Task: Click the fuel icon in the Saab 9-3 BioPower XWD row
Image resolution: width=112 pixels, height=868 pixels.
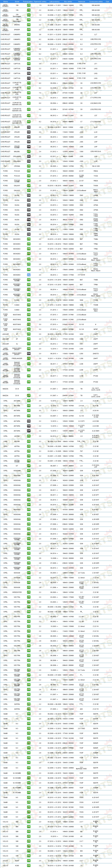Action: pyautogui.click(x=29, y=768)
